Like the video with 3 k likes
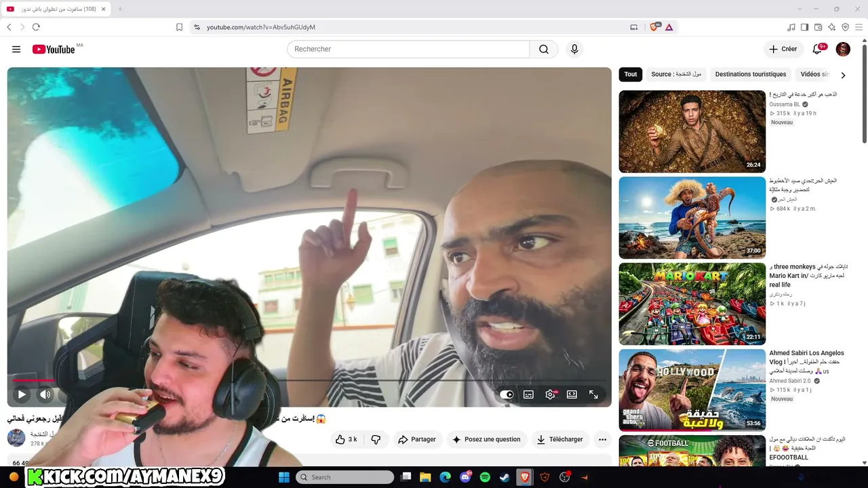 coord(346,439)
